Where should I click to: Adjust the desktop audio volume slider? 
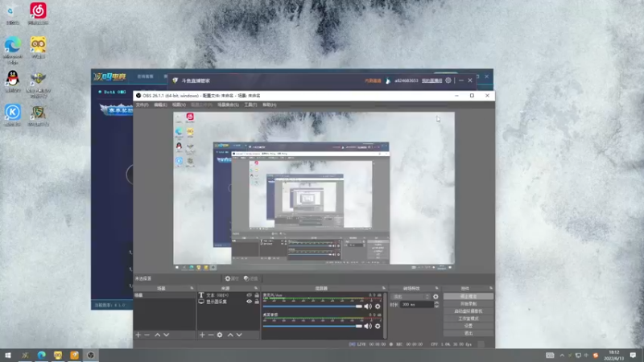312,326
